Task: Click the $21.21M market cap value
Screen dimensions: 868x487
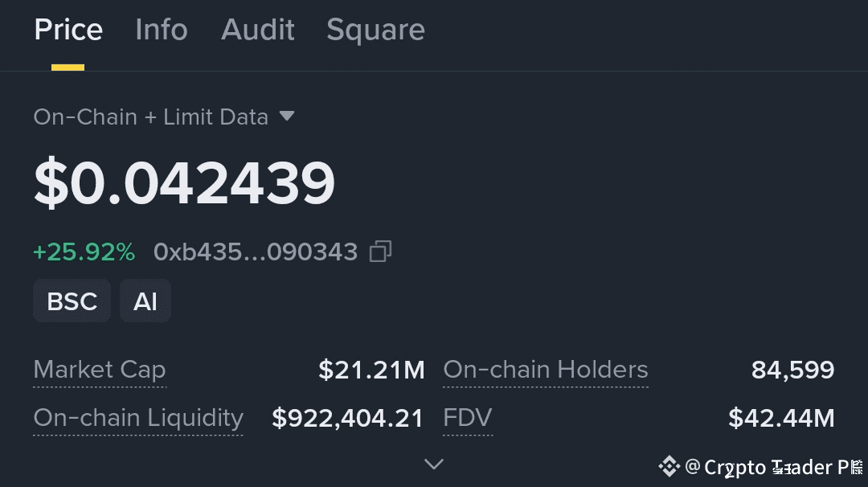Action: click(x=371, y=370)
